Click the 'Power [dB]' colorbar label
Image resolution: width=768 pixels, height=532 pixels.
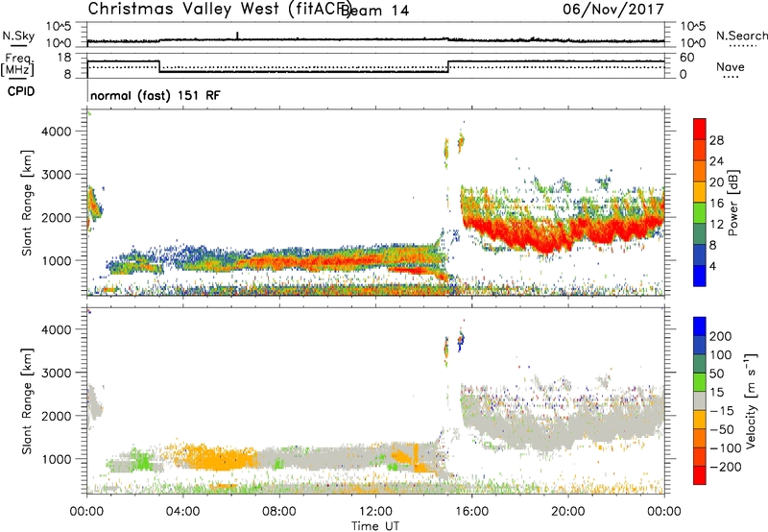click(732, 203)
